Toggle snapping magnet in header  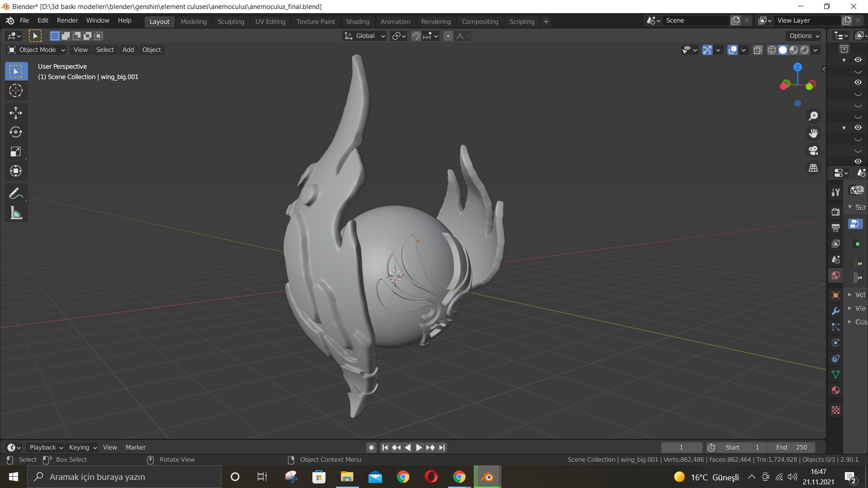click(x=416, y=36)
